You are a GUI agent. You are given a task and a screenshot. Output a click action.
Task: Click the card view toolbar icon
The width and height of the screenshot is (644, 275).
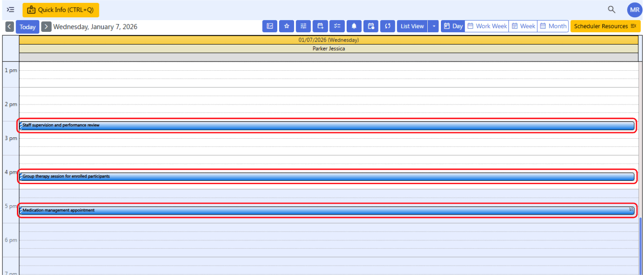click(x=270, y=26)
